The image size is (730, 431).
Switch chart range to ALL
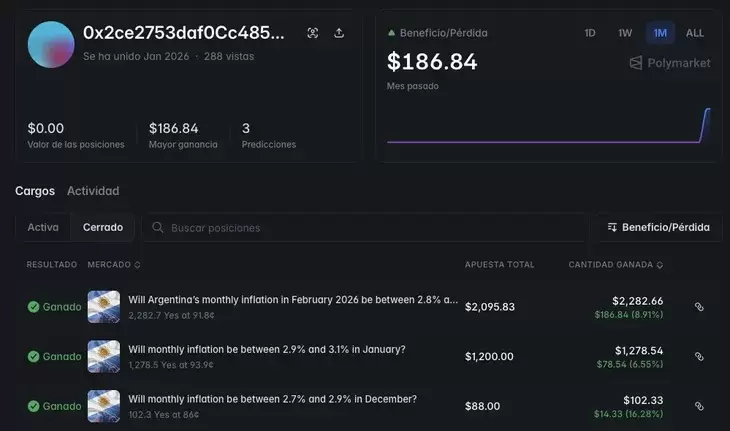695,33
